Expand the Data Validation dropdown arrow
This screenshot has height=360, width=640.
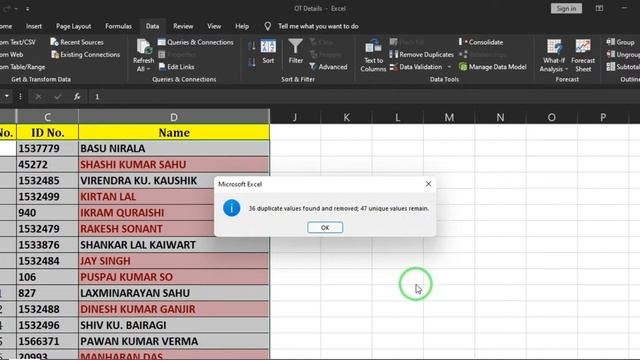tap(449, 67)
